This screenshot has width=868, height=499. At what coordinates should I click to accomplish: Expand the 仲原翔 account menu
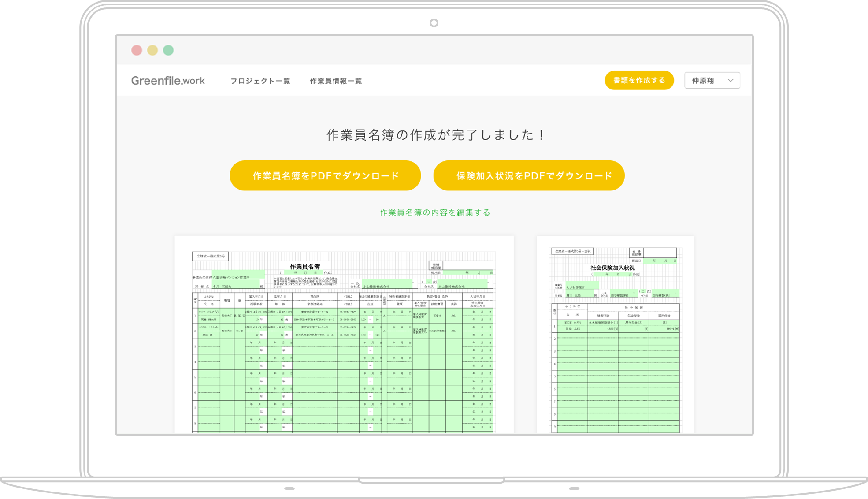[712, 80]
